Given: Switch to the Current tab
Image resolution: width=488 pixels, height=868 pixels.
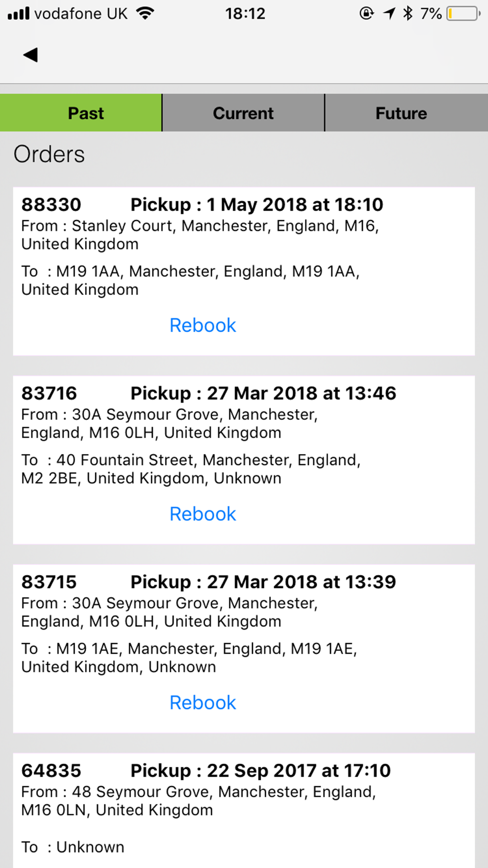Looking at the screenshot, I should (x=243, y=113).
